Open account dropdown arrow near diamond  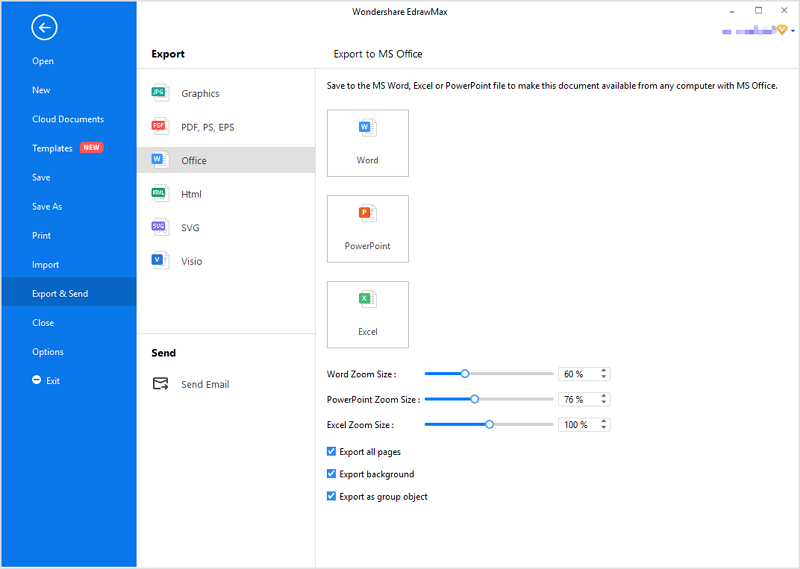click(793, 31)
